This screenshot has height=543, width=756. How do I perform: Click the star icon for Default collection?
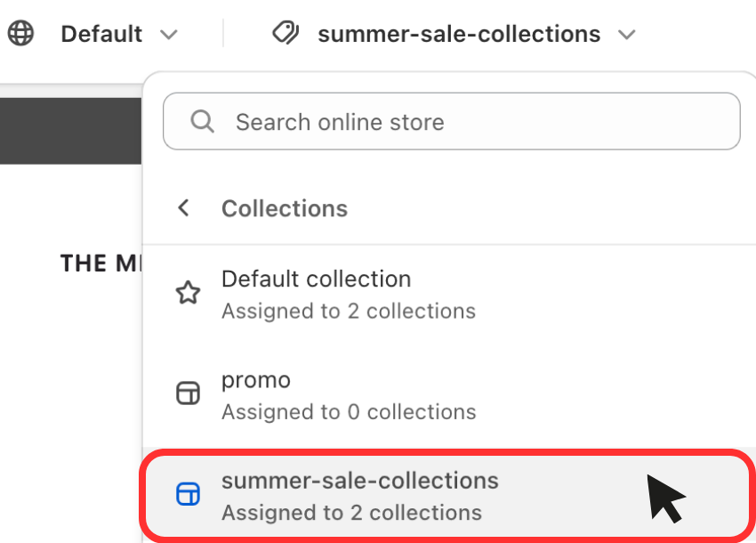188,293
